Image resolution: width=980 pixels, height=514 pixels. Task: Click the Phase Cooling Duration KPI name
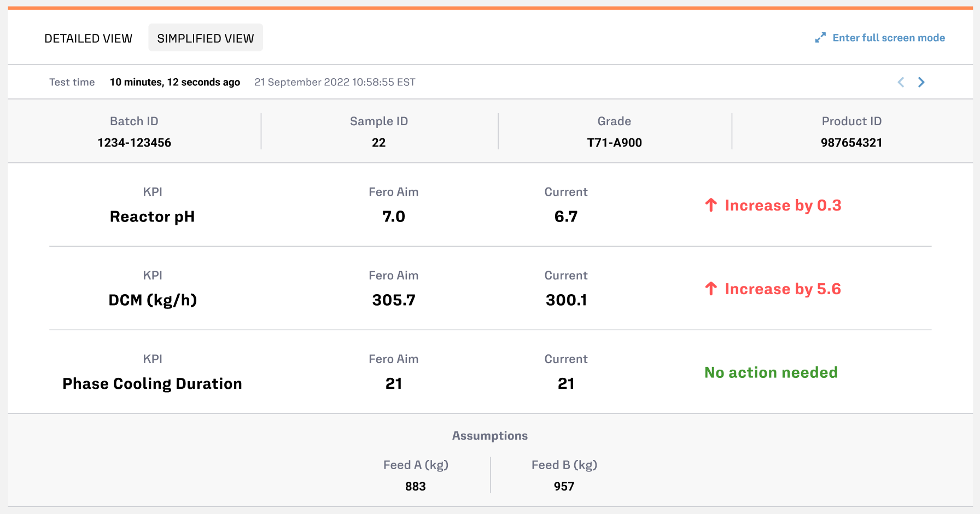(152, 384)
